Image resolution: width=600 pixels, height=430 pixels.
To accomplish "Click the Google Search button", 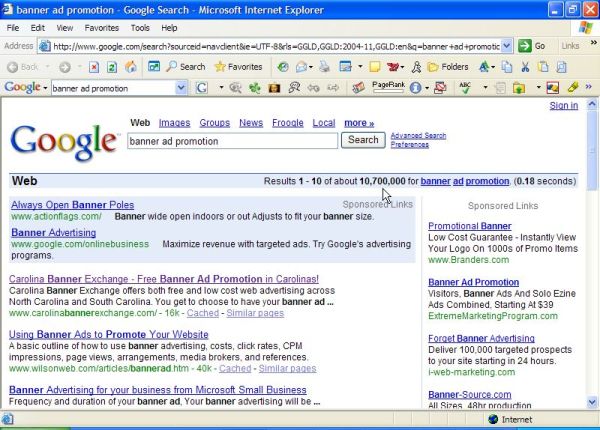I will [363, 140].
